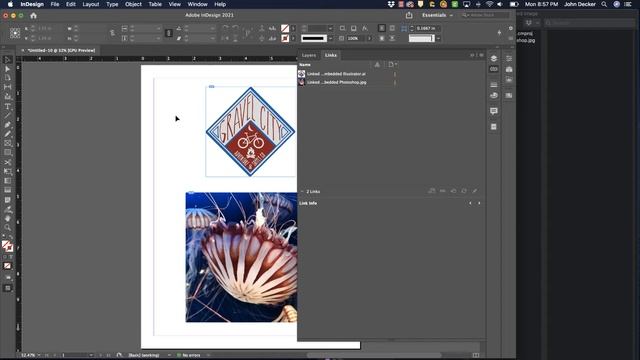The image size is (640, 360).
Task: Expand the Link Info section
Action: click(x=308, y=203)
